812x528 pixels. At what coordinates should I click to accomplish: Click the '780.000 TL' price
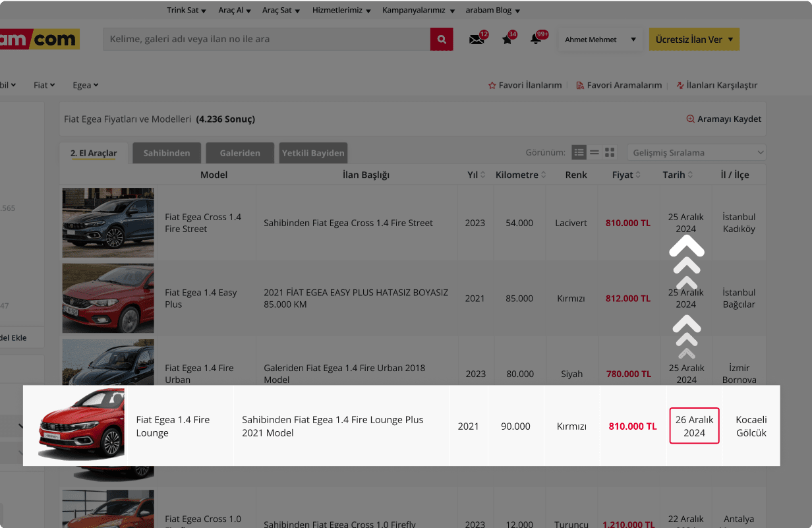coord(629,374)
